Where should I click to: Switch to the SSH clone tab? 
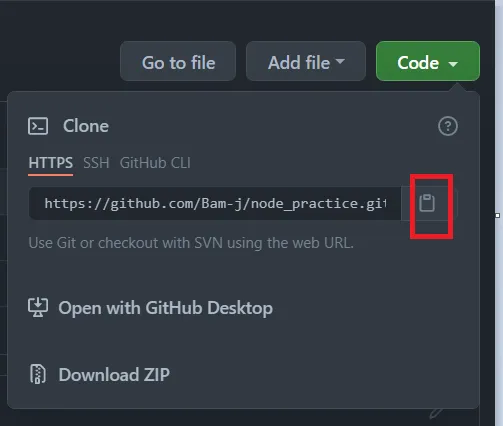[x=96, y=163]
